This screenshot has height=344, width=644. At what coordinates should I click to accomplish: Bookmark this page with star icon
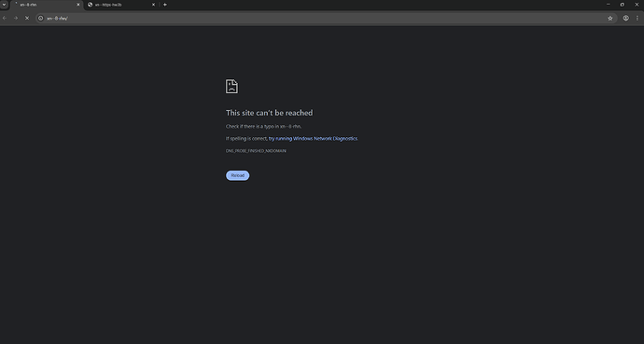[x=609, y=18]
